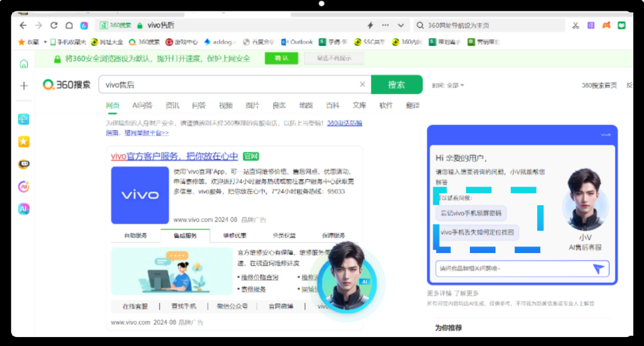Image resolution: width=644 pixels, height=346 pixels.
Task: Open the vivo官方客户服务 result link
Action: (x=174, y=156)
